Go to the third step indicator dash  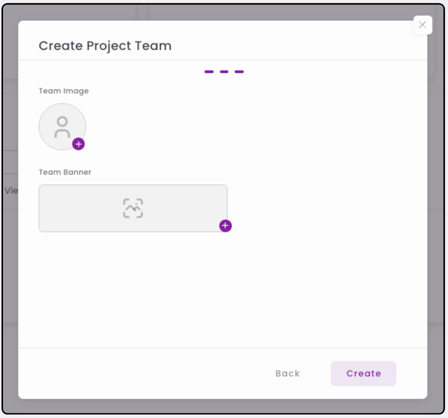(239, 72)
